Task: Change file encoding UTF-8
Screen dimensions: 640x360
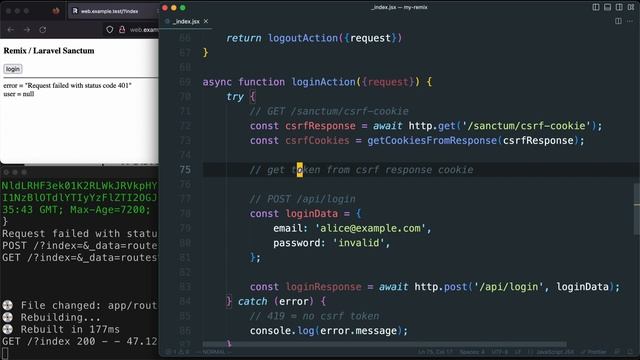Action: pos(500,352)
